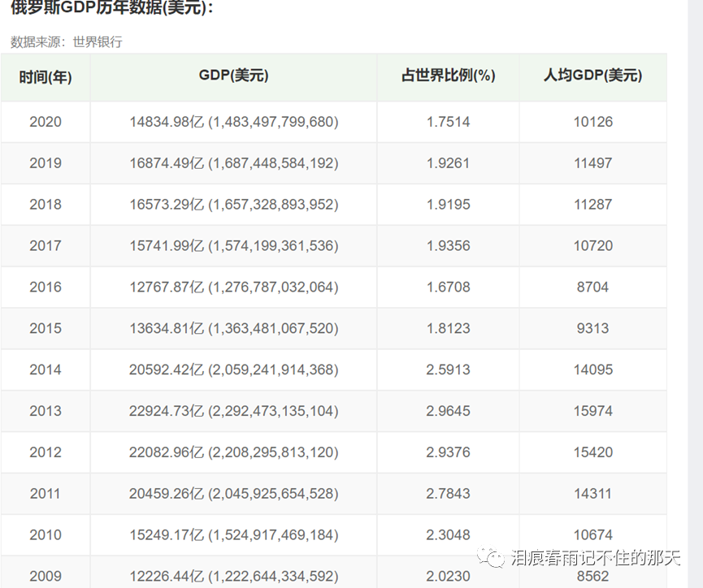Screen dimensions: 703x588
Task: Click world share value 1.9356
Action: coord(449,245)
